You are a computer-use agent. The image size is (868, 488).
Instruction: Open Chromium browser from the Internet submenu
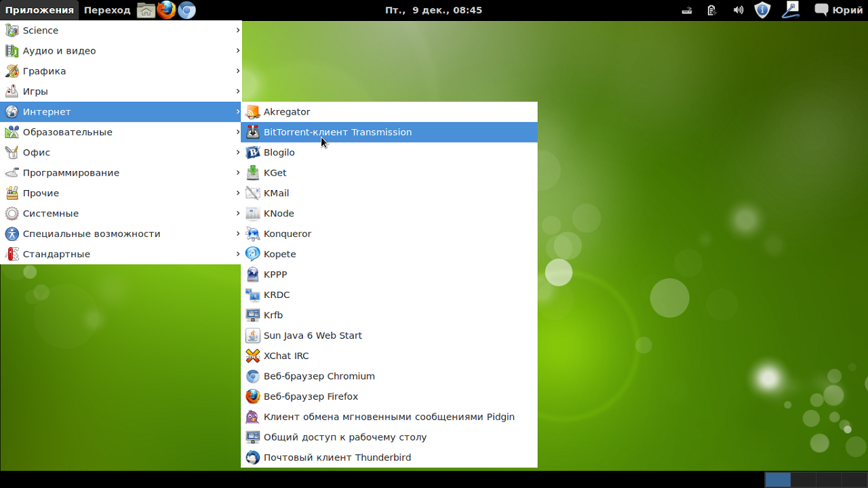(x=389, y=377)
